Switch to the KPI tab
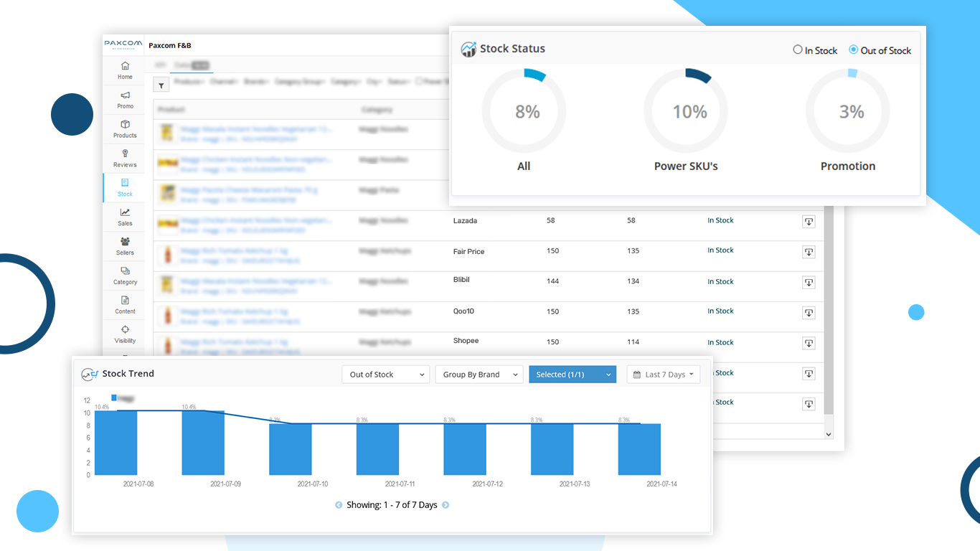The width and height of the screenshot is (980, 551). (x=160, y=65)
